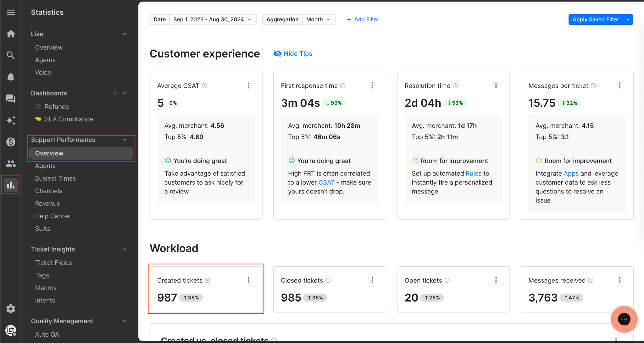
Task: Go to Home via house icon
Action: (x=11, y=34)
